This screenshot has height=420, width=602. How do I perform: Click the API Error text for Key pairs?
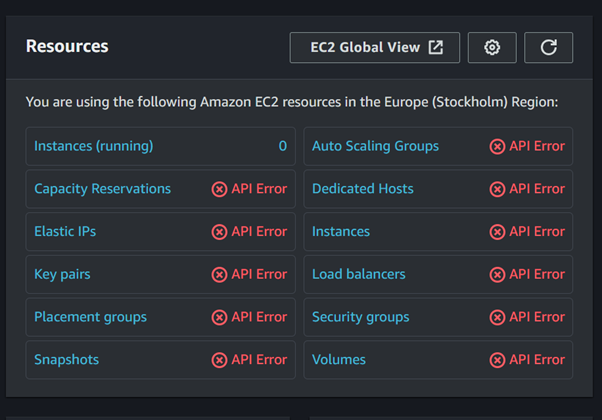(259, 274)
